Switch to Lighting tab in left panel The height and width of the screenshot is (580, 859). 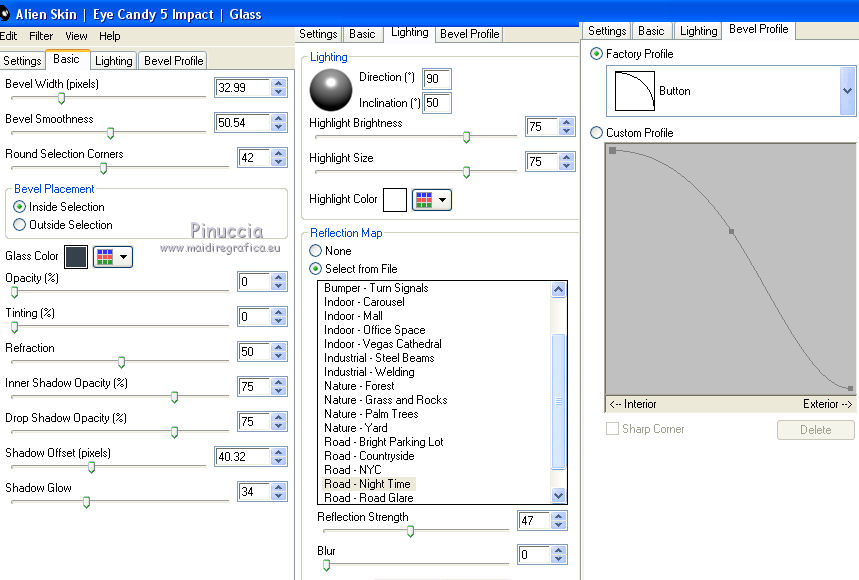pos(113,61)
